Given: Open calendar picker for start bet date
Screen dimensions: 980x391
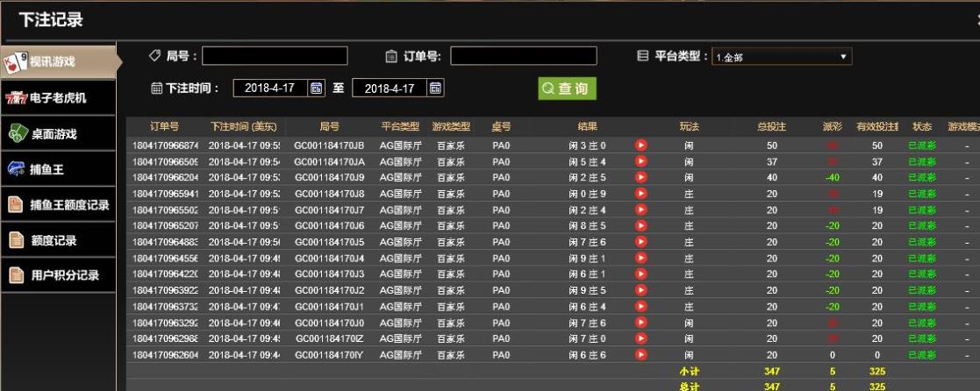Looking at the screenshot, I should point(317,89).
